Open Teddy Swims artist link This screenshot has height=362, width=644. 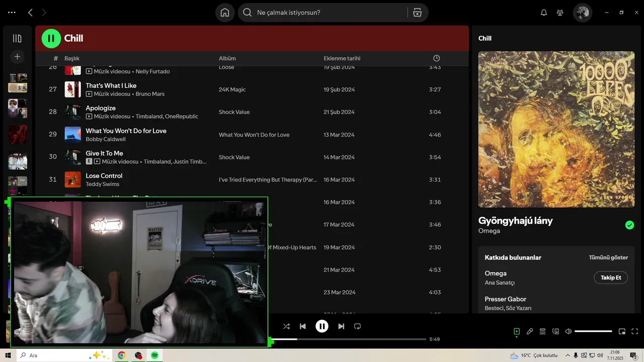pos(103,184)
